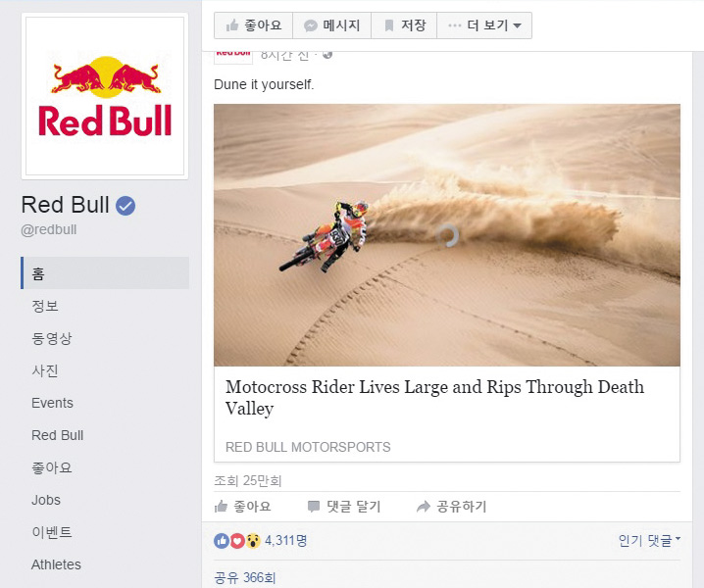Screen dimensions: 704x588
Task: Open the 메시지 messenger button
Action: [331, 25]
